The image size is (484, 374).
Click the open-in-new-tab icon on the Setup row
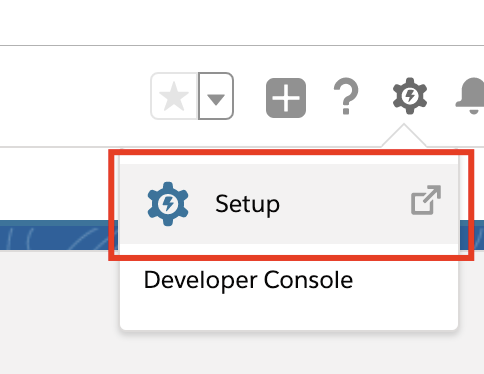426,200
